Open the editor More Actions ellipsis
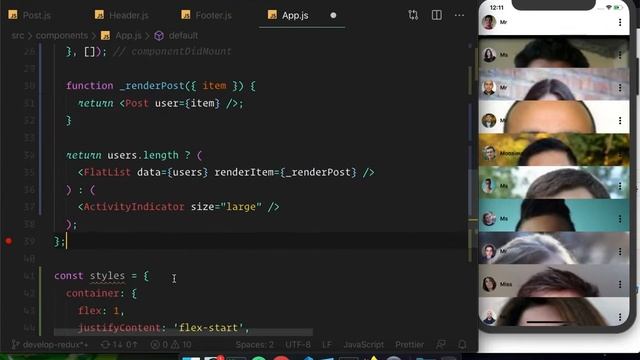The height and width of the screenshot is (360, 640). 459,15
